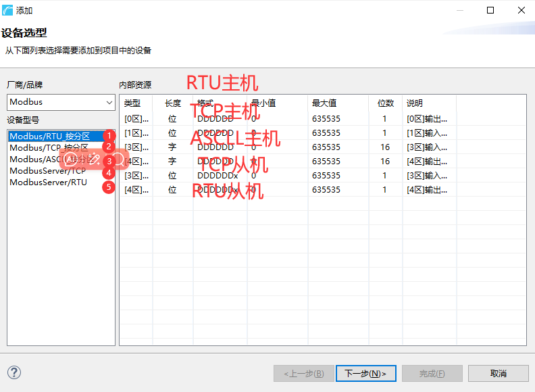
Task: Click 字 length cell in [3区] row
Action: pos(172,147)
